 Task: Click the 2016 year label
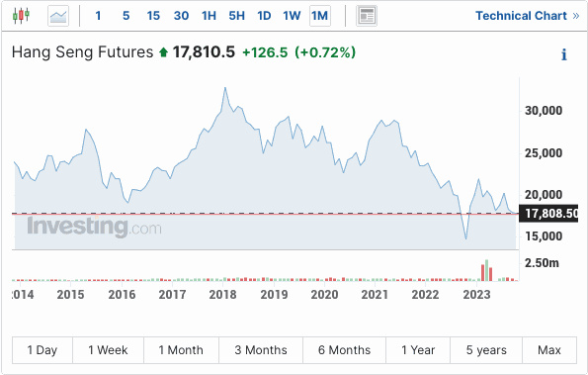(122, 294)
